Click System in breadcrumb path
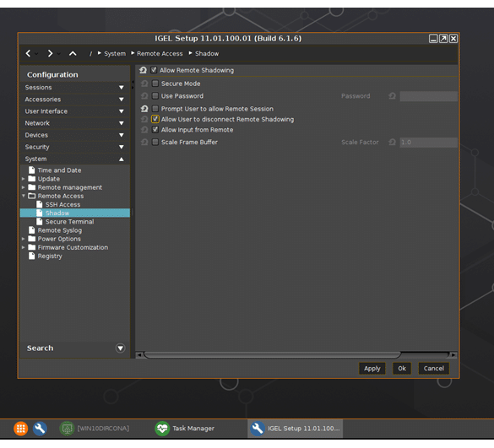 (115, 54)
